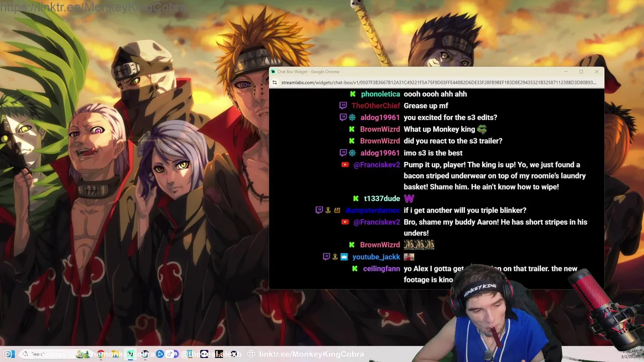The image size is (644, 362).
Task: Click the Kick badge beside ceilingfann
Action: click(355, 268)
